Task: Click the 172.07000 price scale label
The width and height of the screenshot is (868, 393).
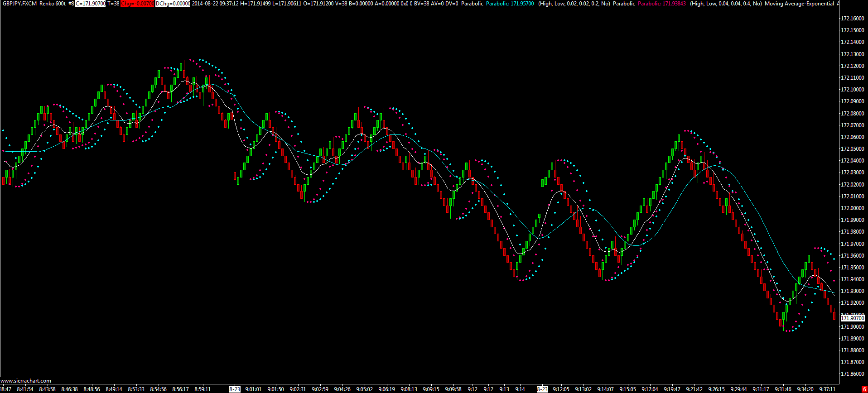Action: (x=852, y=125)
